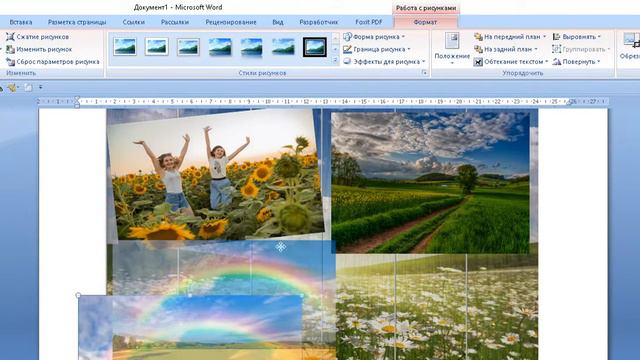Apply the fifth picture style thumbnail
The height and width of the screenshot is (360, 640).
point(251,47)
